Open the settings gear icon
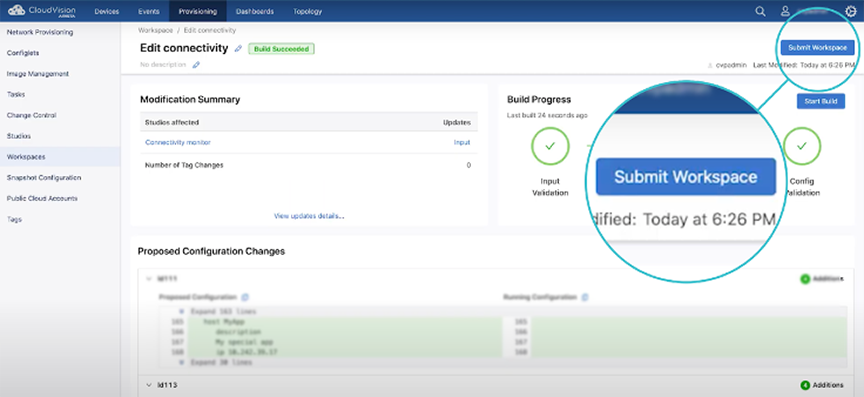 850,11
